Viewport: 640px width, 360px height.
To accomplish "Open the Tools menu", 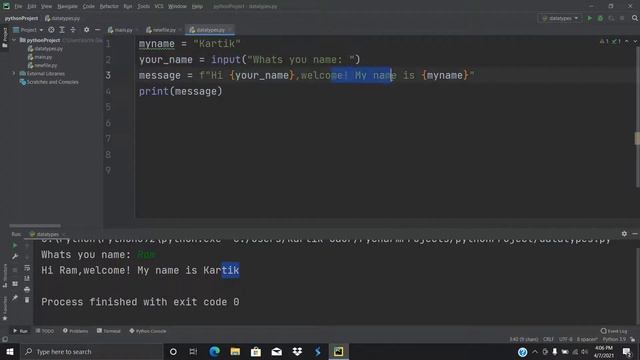I will pyautogui.click(x=143, y=6).
